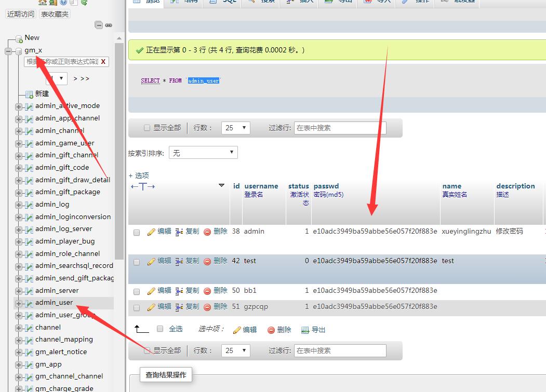Enable the top 显示全部 (show all) checkbox
The height and width of the screenshot is (392, 546).
[x=147, y=128]
